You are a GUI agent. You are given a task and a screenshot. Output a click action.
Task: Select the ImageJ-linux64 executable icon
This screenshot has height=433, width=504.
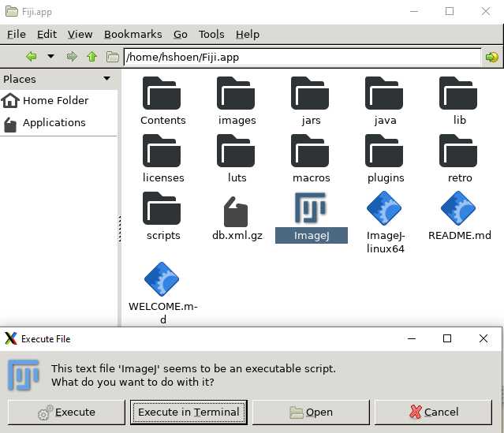tap(384, 208)
